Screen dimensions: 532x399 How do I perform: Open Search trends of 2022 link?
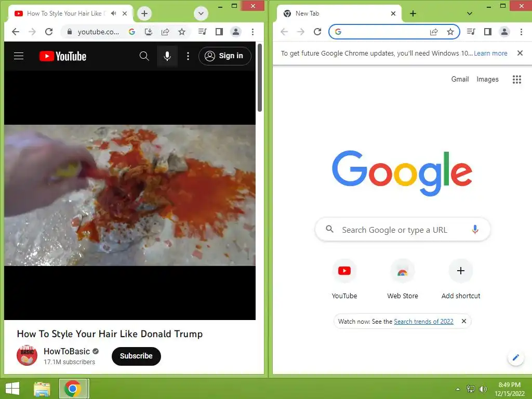pyautogui.click(x=423, y=321)
